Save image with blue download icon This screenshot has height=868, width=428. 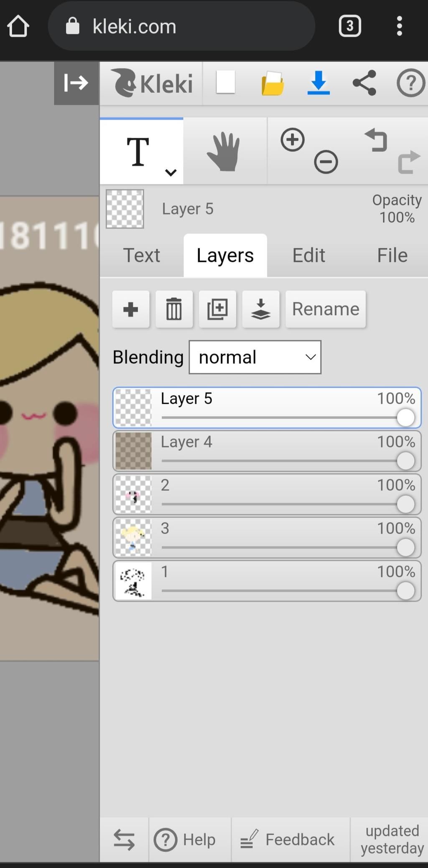pos(318,83)
